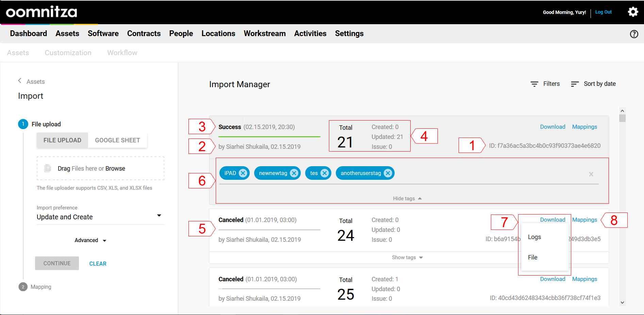Image resolution: width=644 pixels, height=315 pixels.
Task: Open the Workstream menu
Action: tap(264, 33)
